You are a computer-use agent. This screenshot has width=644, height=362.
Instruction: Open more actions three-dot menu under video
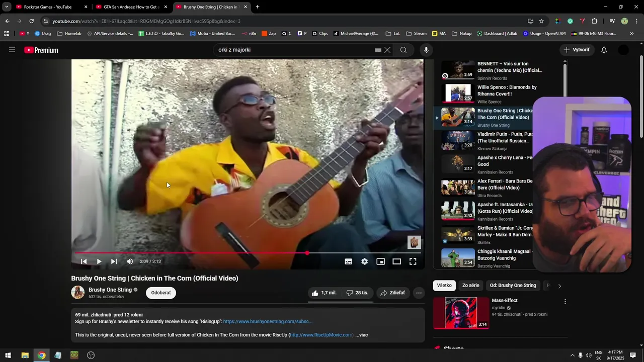(x=419, y=293)
